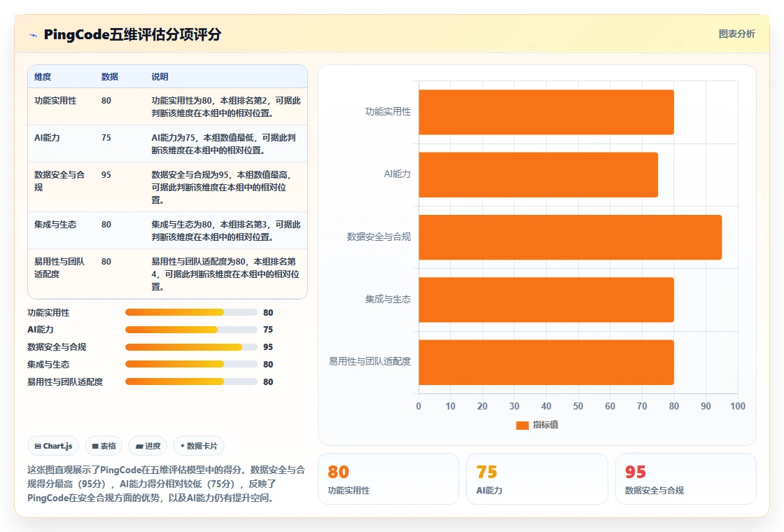Image resolution: width=784 pixels, height=532 pixels.
Task: Click the AI能力 chart bar
Action: click(538, 174)
